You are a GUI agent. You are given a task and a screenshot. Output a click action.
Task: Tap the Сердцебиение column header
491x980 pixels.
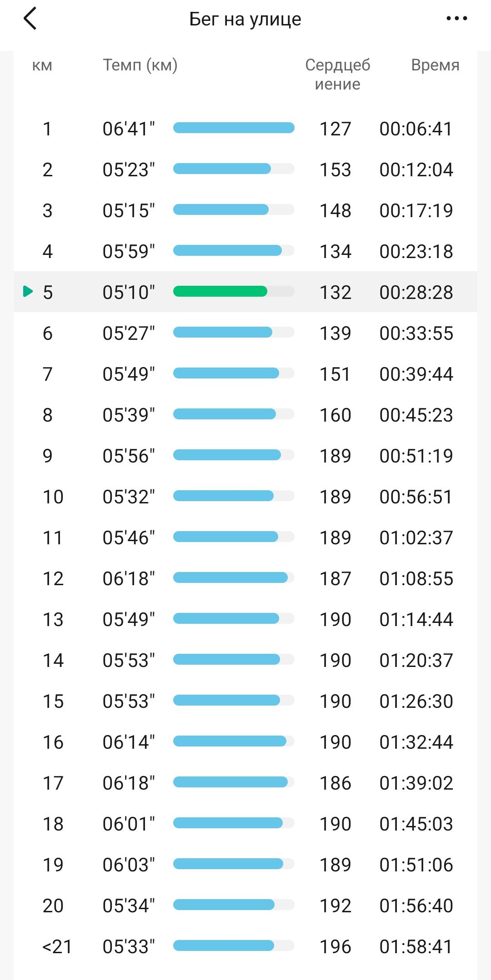tap(337, 75)
